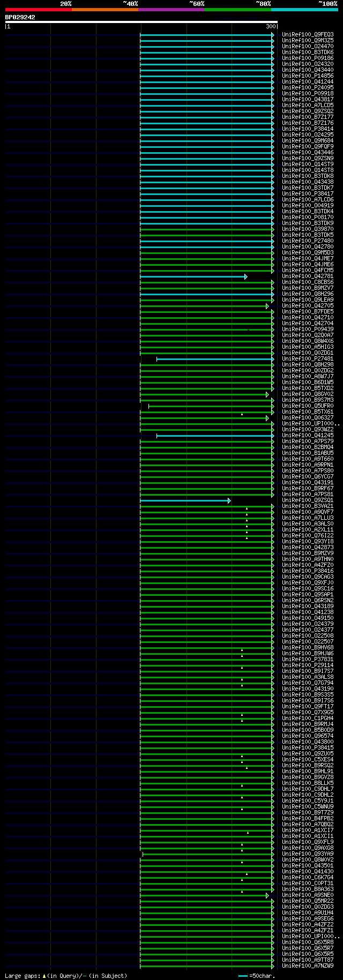Select hit label UniRef100_A9T660

tap(308, 459)
